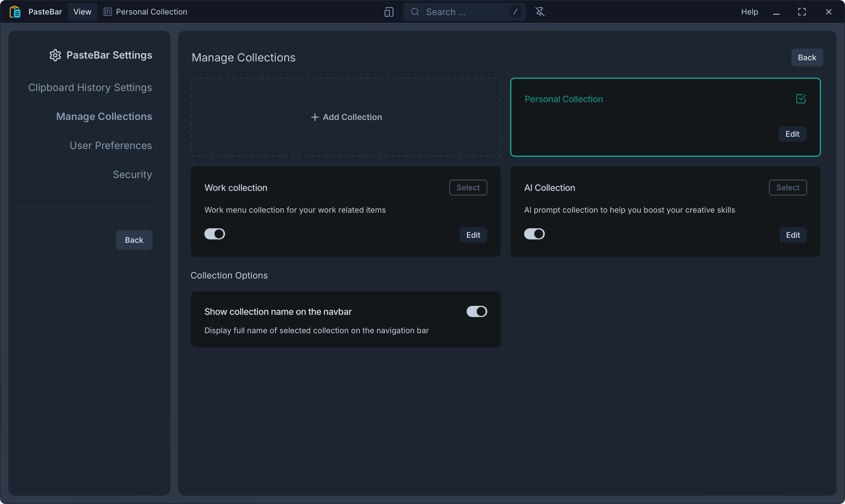This screenshot has width=845, height=504.
Task: Close the PasteBar window
Action: (828, 12)
